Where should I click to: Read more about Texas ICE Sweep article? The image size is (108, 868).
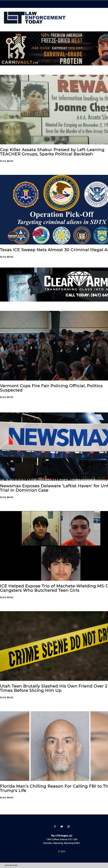tap(7, 257)
